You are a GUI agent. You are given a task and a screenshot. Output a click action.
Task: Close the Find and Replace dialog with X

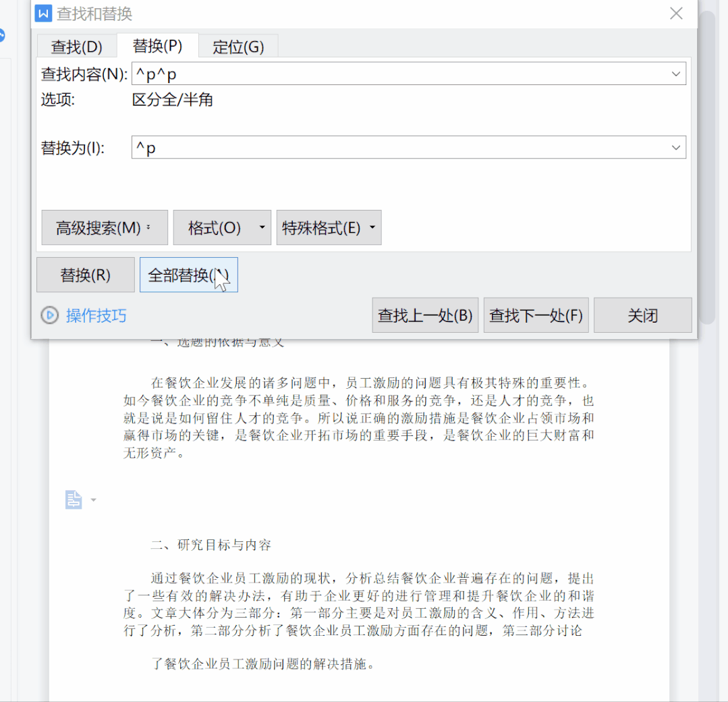pos(676,13)
